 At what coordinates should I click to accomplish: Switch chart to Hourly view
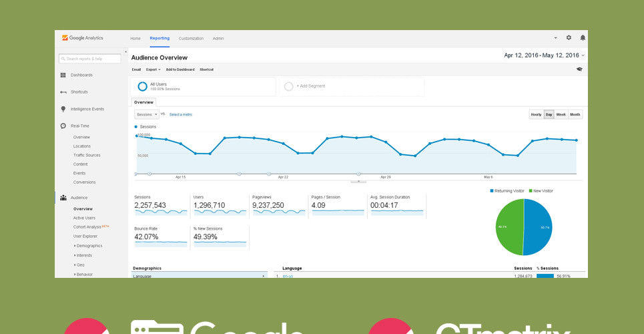pyautogui.click(x=536, y=114)
